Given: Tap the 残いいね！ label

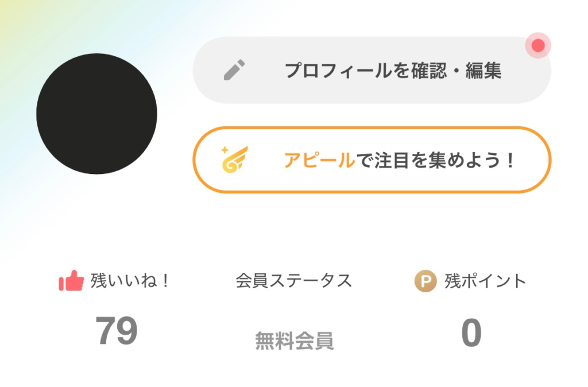Looking at the screenshot, I should click(x=130, y=281).
